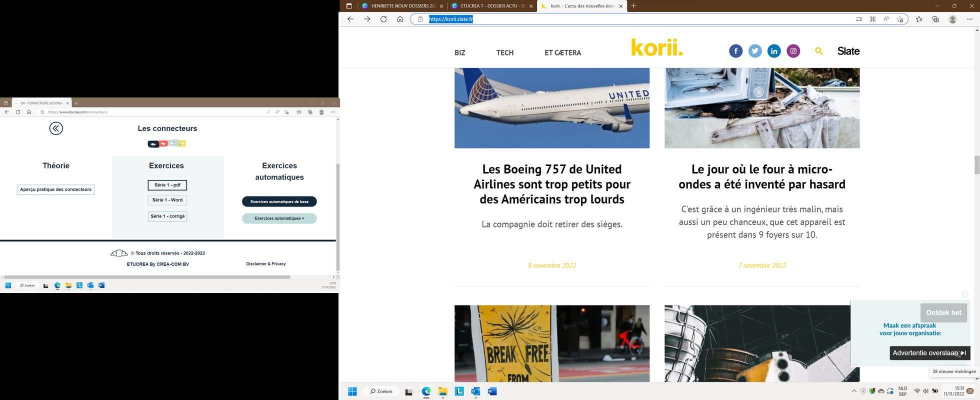
Task: Open Série 1 - Word exercise
Action: coord(167,200)
